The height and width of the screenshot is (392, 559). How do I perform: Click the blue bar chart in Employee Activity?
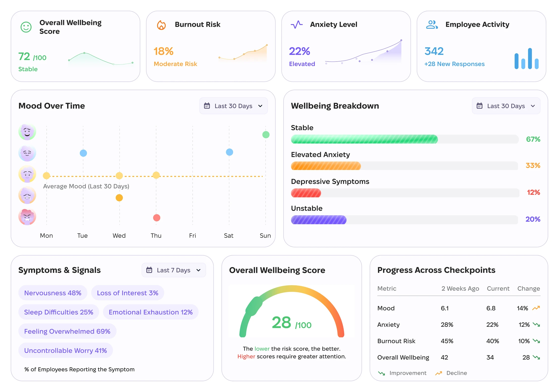click(527, 59)
